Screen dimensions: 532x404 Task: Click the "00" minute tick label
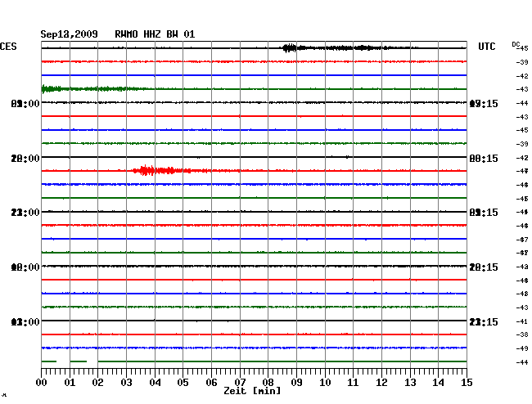42,382
